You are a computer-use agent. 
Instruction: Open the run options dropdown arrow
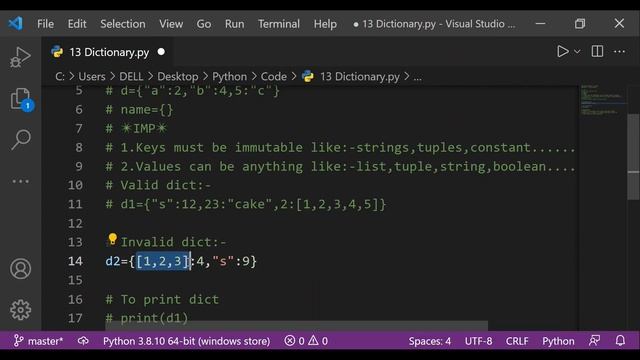click(577, 51)
